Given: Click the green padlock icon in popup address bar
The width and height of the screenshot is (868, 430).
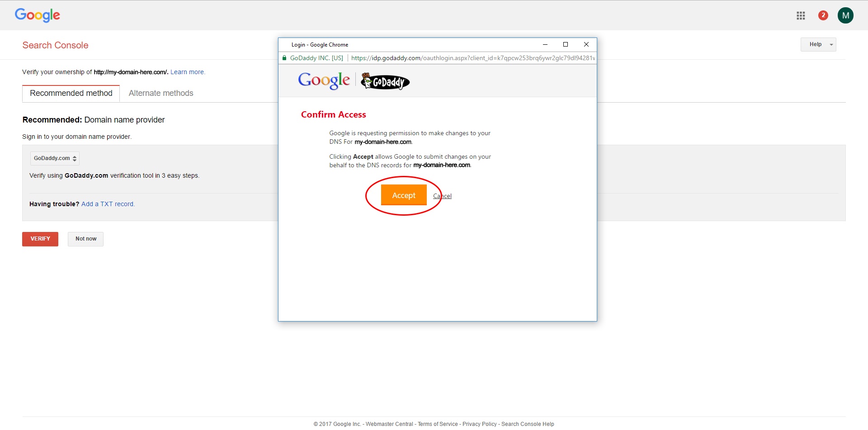Looking at the screenshot, I should click(x=284, y=58).
